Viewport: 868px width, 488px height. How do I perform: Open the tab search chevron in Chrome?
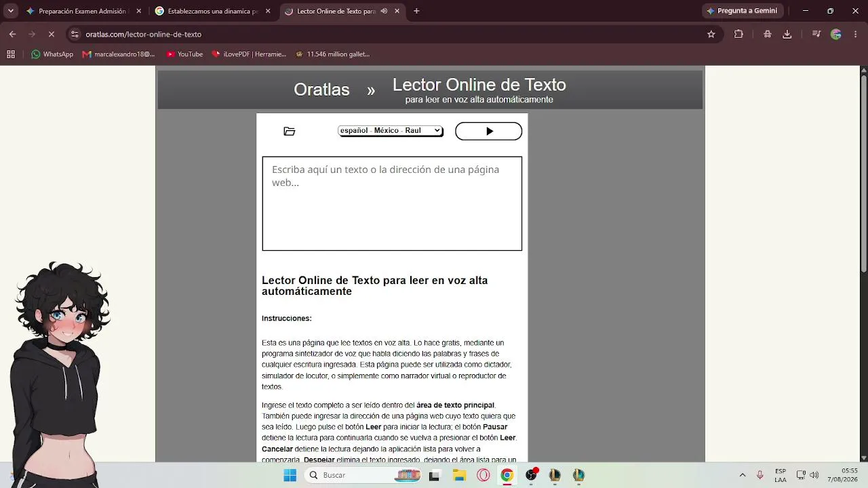11,11
